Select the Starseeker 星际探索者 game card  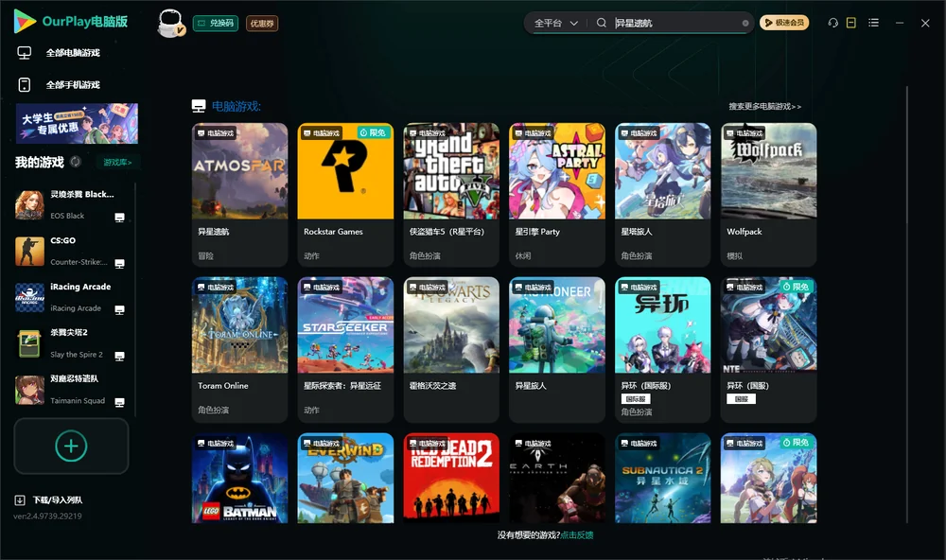click(x=345, y=350)
